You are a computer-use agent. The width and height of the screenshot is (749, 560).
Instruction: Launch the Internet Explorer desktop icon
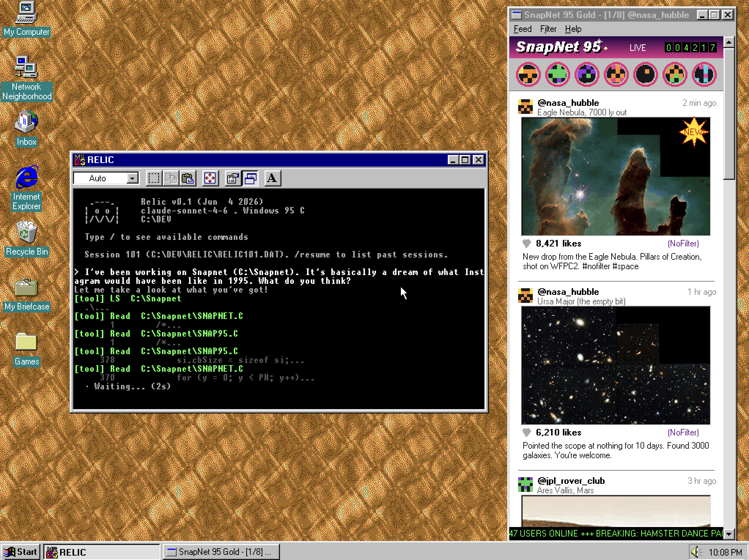click(x=26, y=188)
